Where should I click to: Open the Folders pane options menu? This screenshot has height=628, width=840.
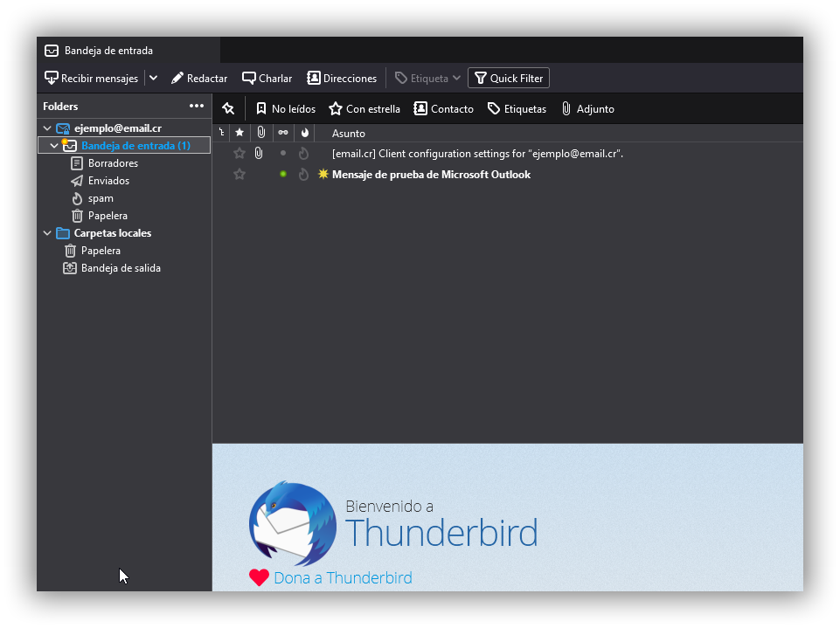[196, 106]
